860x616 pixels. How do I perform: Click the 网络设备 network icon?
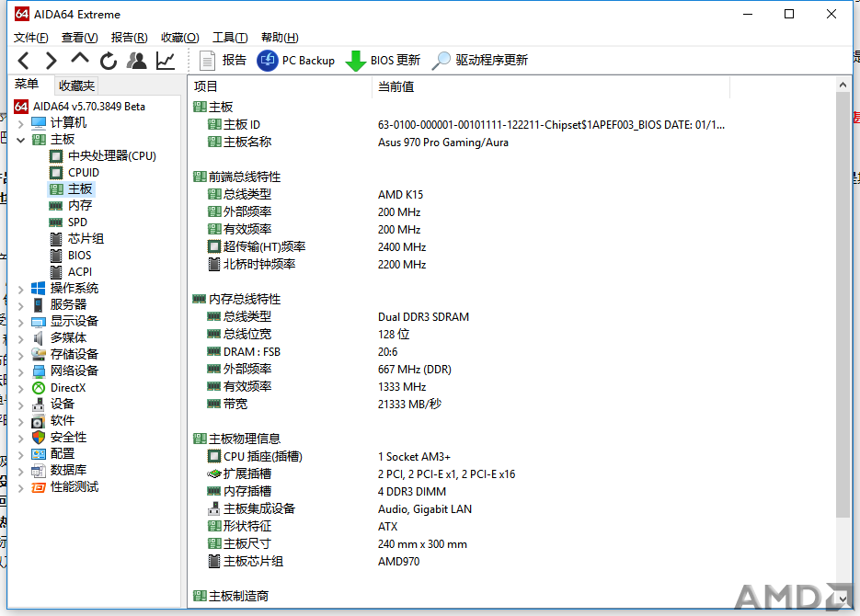coord(39,371)
